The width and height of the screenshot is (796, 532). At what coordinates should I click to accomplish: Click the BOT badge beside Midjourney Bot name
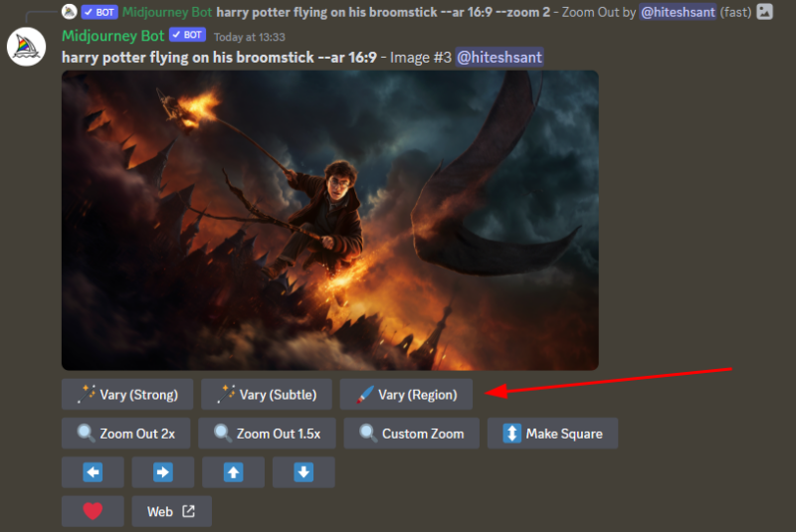point(187,35)
